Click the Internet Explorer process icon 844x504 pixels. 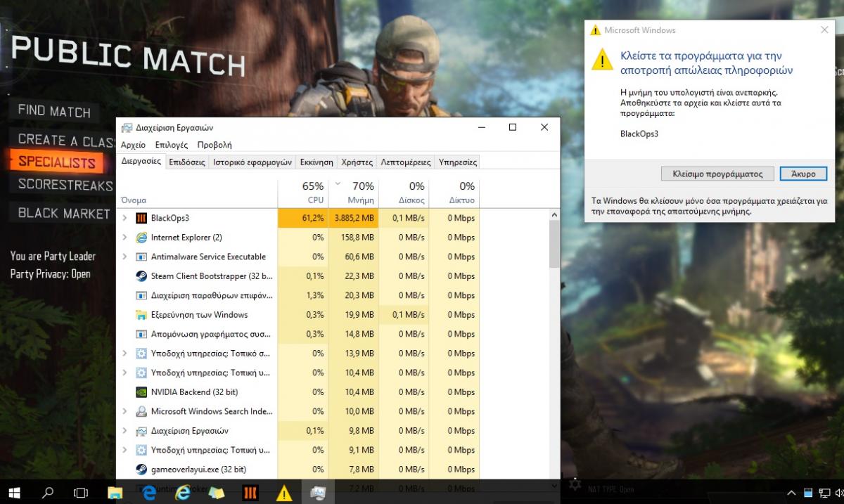coord(141,238)
